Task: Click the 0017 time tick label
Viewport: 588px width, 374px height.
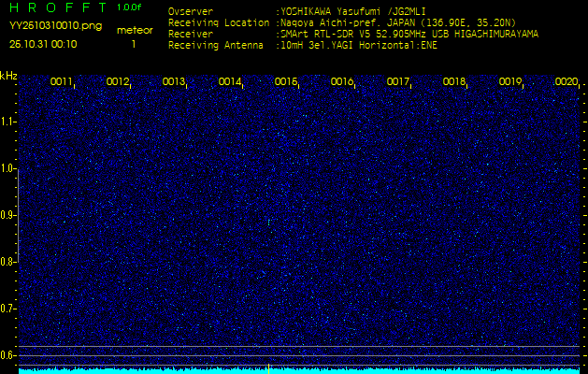Action: (398, 82)
